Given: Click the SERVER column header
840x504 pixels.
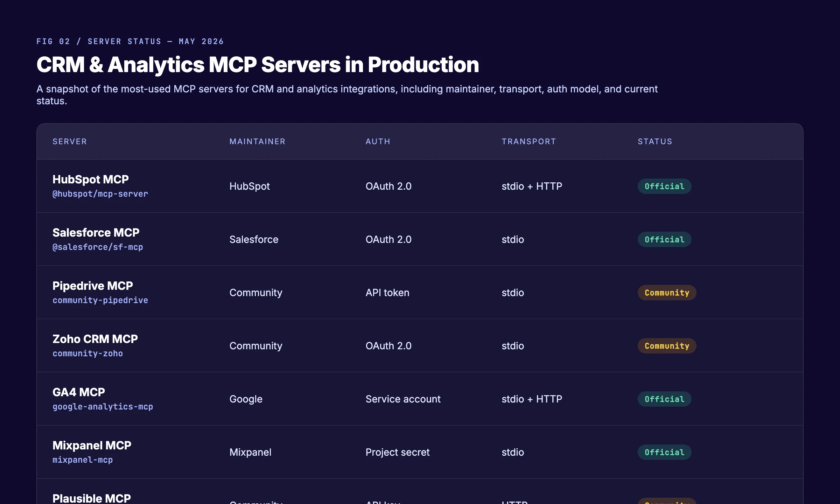Looking at the screenshot, I should pos(70,141).
